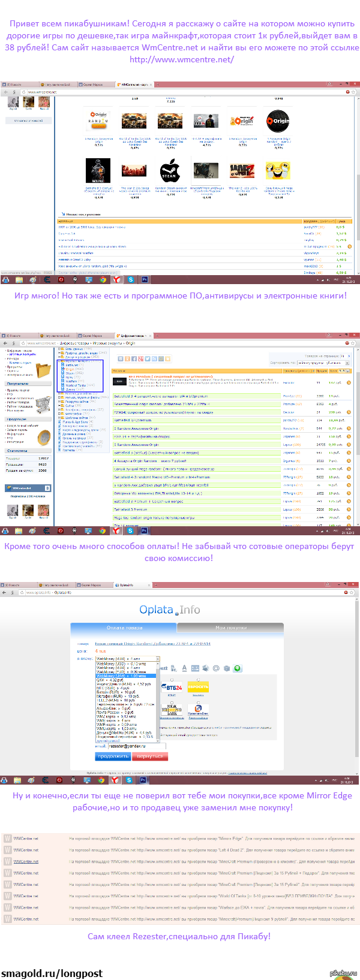Click the 'smagold.ru/longpost' text at the bottom
Viewport: 360px width, 980px height.
coord(52,973)
